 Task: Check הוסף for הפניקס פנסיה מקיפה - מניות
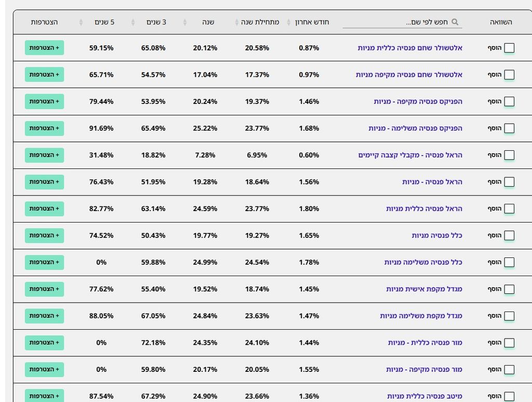(x=509, y=101)
